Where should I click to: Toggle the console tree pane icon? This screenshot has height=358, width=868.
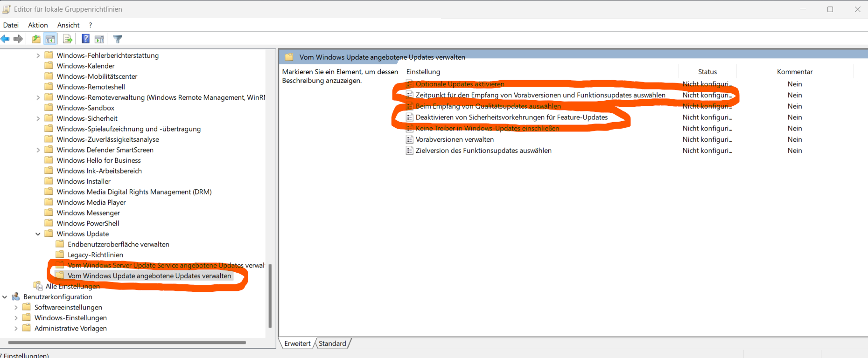tap(50, 39)
